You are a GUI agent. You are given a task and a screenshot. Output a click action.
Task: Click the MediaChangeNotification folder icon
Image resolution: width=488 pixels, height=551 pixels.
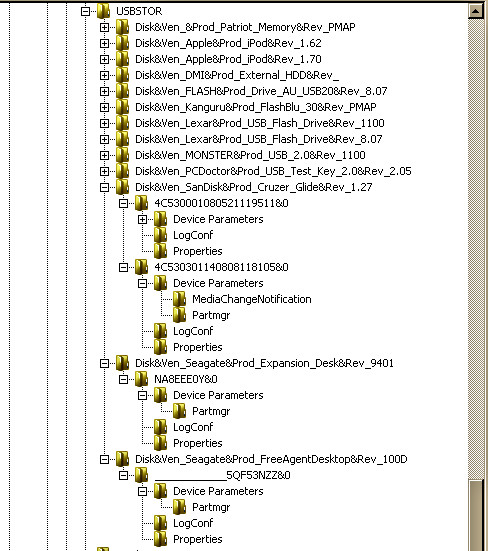tap(179, 299)
